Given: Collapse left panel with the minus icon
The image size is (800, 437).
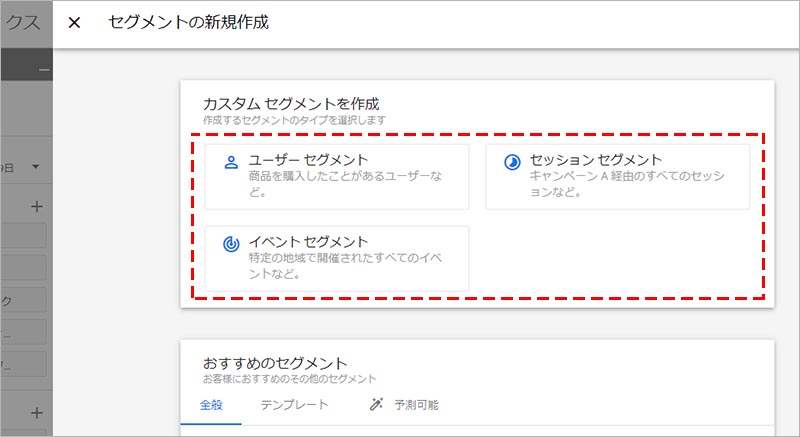Looking at the screenshot, I should (43, 70).
